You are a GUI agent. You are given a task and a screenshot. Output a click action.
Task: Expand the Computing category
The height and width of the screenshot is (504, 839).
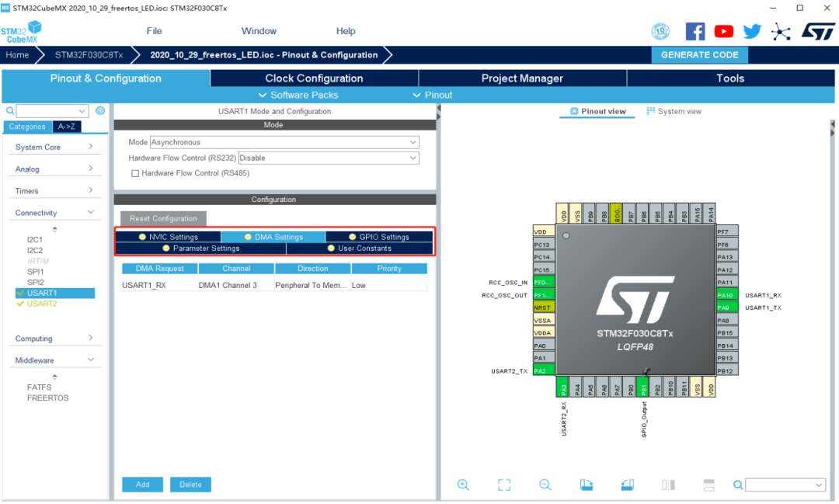54,338
